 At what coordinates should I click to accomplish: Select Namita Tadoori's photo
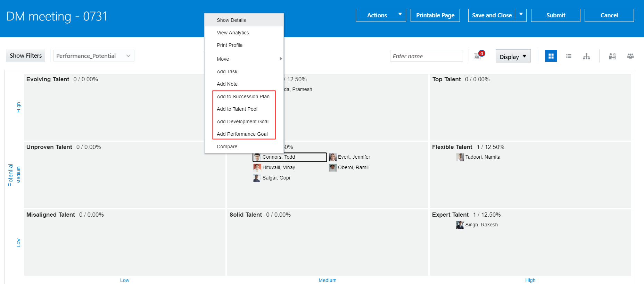click(x=460, y=157)
